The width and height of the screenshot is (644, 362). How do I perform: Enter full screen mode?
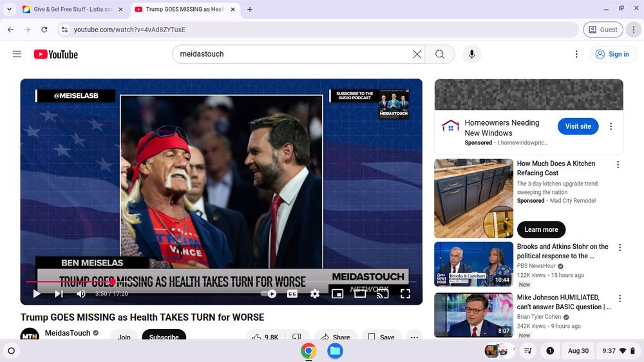(405, 294)
